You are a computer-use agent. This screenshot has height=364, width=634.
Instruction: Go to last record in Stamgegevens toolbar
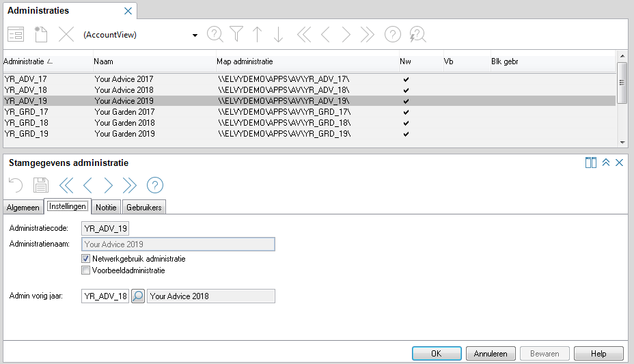[129, 185]
